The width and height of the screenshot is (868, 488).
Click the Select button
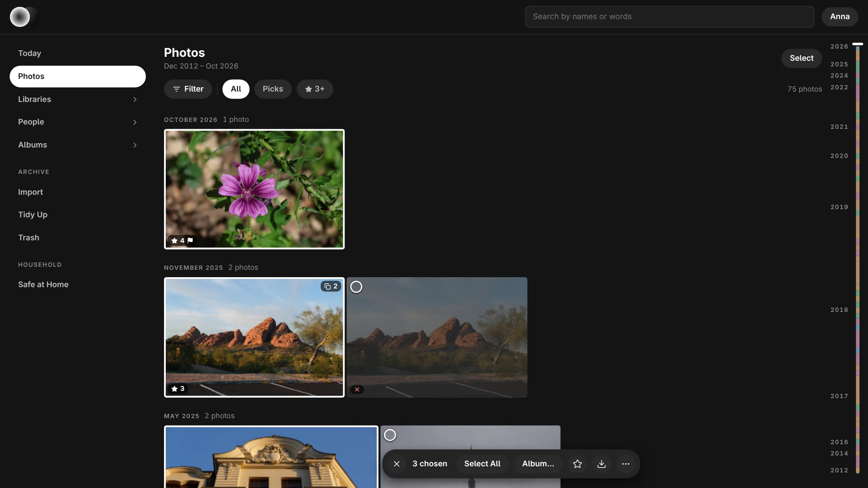tap(801, 58)
